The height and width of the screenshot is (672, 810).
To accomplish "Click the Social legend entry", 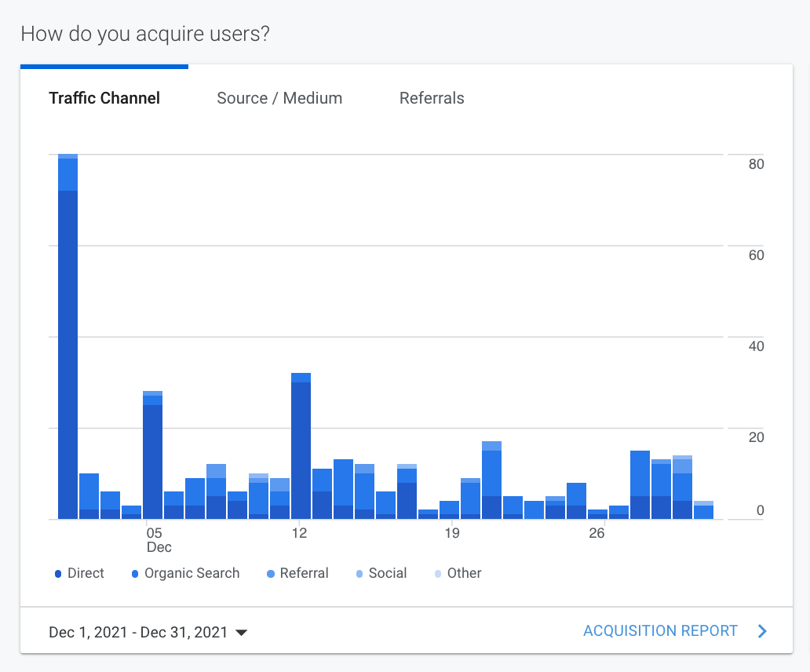I will [x=387, y=573].
